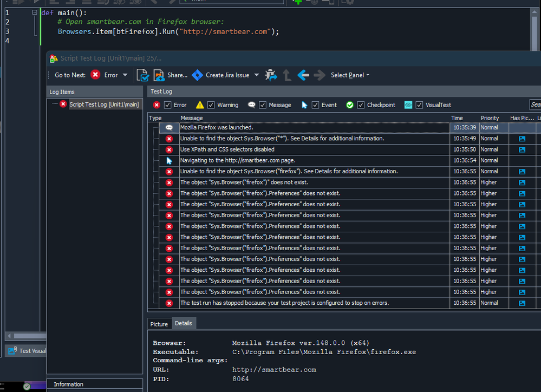This screenshot has width=541, height=392.
Task: Uncheck the Error filter checkbox
Action: point(168,105)
